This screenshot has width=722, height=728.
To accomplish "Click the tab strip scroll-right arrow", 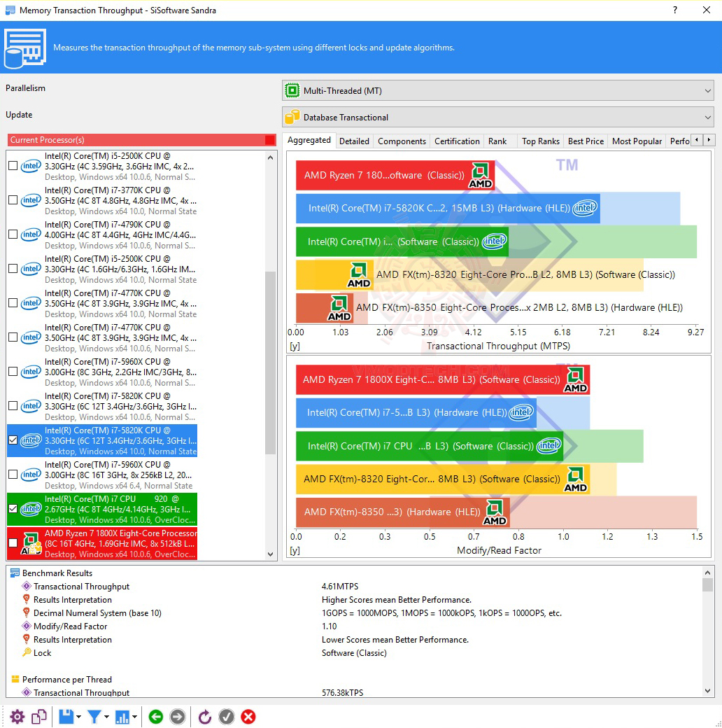I will coord(709,140).
